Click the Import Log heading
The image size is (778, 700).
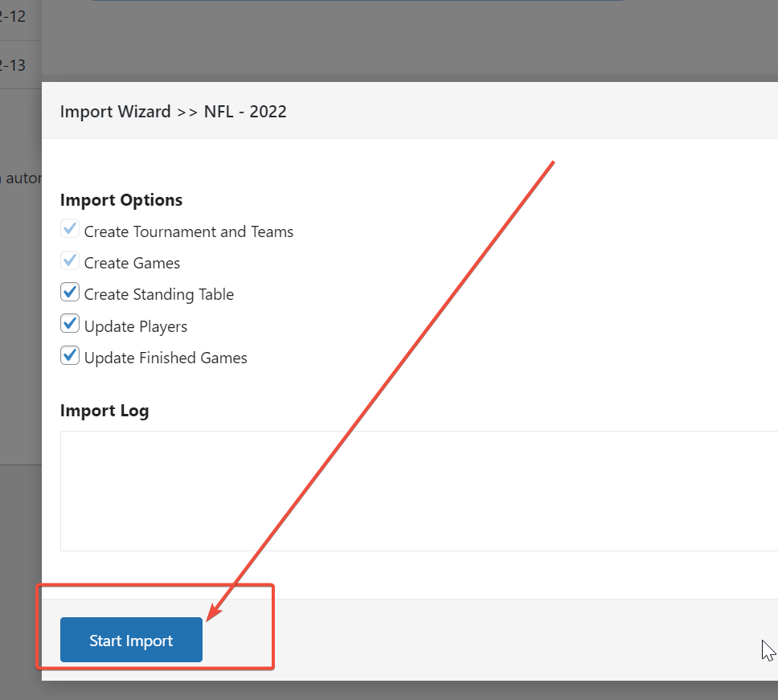[104, 411]
